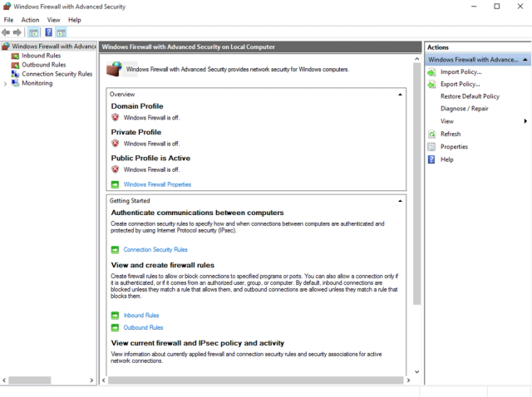Click the Back arrow toolbar icon
The height and width of the screenshot is (397, 532).
tap(6, 32)
